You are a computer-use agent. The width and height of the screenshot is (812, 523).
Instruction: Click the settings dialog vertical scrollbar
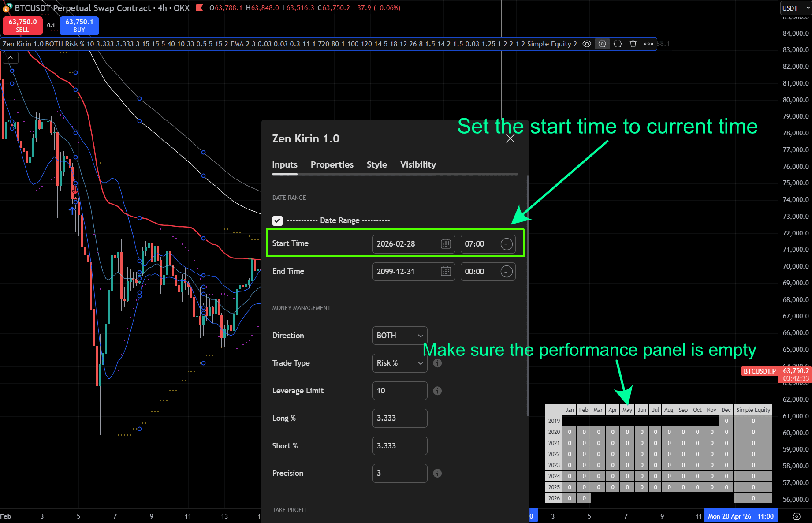point(528,295)
